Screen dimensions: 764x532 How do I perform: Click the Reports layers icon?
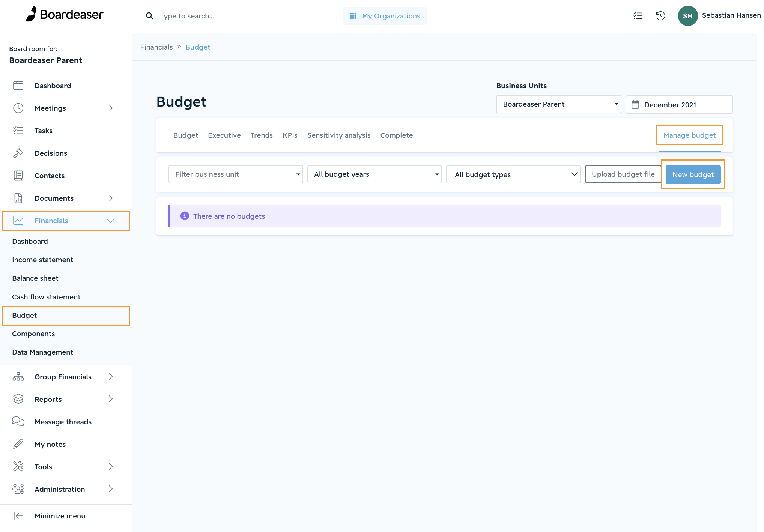point(18,399)
